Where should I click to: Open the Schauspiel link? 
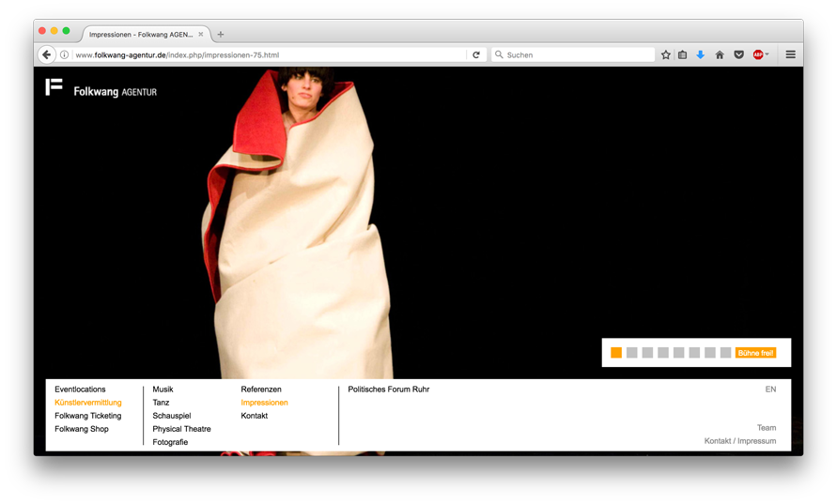pos(172,416)
